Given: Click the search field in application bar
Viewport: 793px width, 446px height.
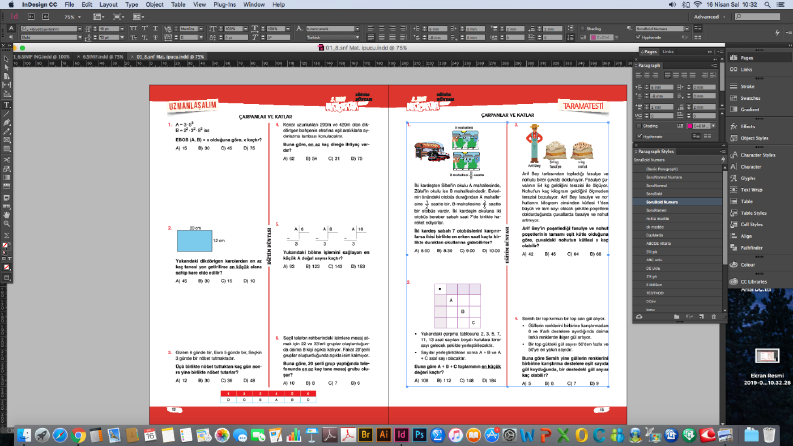Looking at the screenshot, I should coord(758,17).
